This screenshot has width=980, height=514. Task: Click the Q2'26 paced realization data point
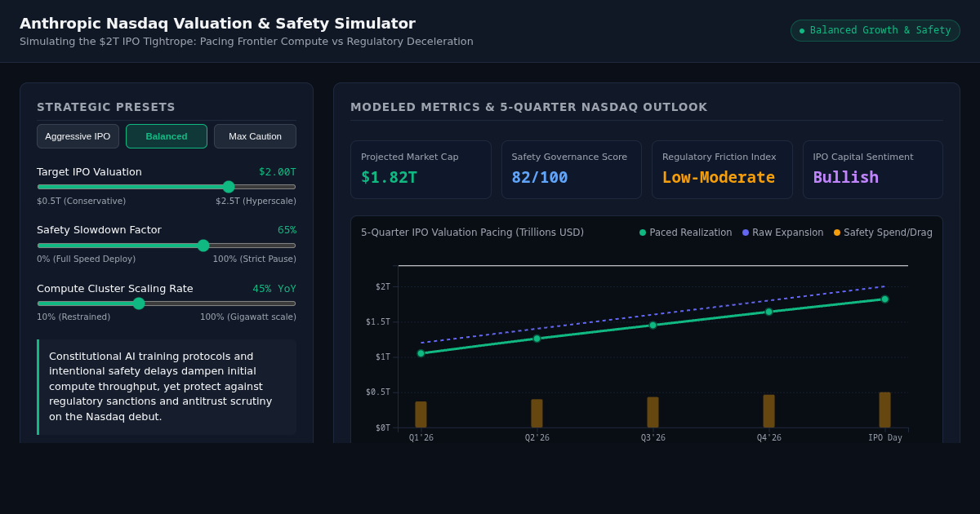coord(537,339)
